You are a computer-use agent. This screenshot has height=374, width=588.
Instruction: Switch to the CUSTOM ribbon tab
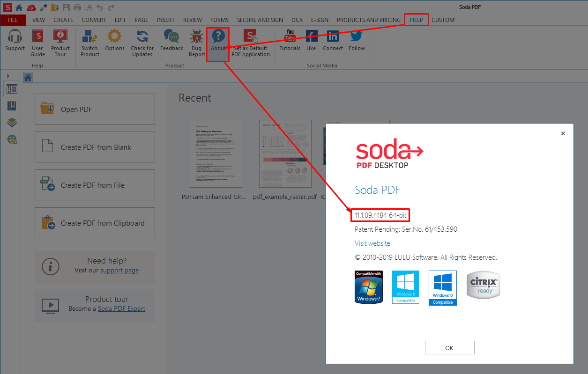443,20
